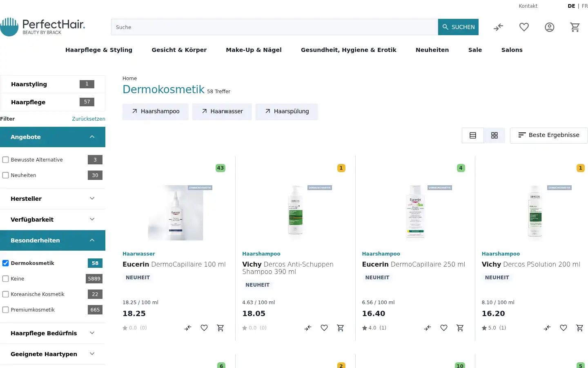The image size is (588, 368).
Task: Open the Haarwasser category shortcut
Action: [x=222, y=111]
